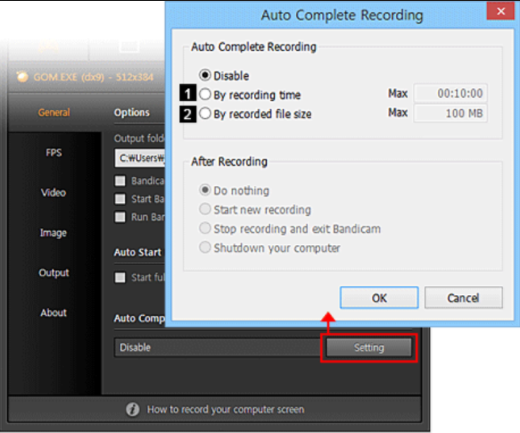Click the max recording time field 00:10:00
This screenshot has height=433, width=520.
click(450, 93)
